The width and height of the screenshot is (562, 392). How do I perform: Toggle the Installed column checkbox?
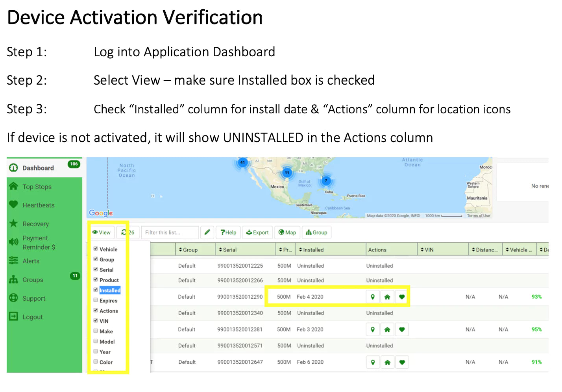(x=96, y=290)
